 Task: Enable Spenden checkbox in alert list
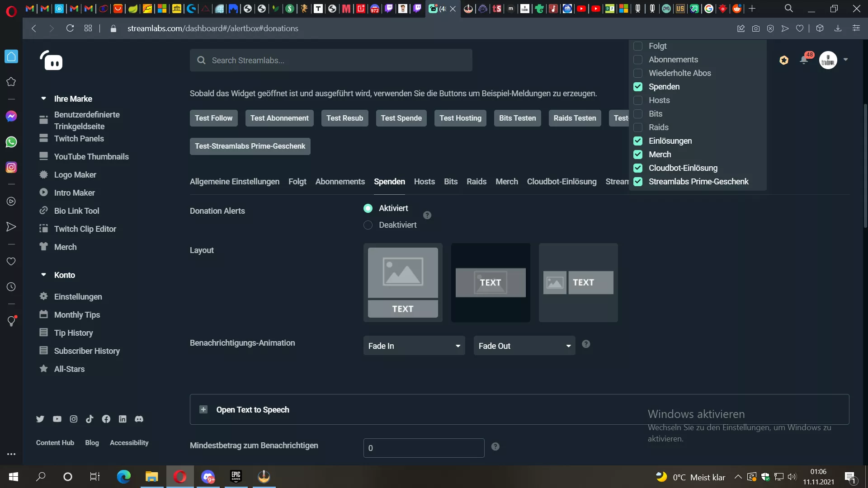[638, 86]
